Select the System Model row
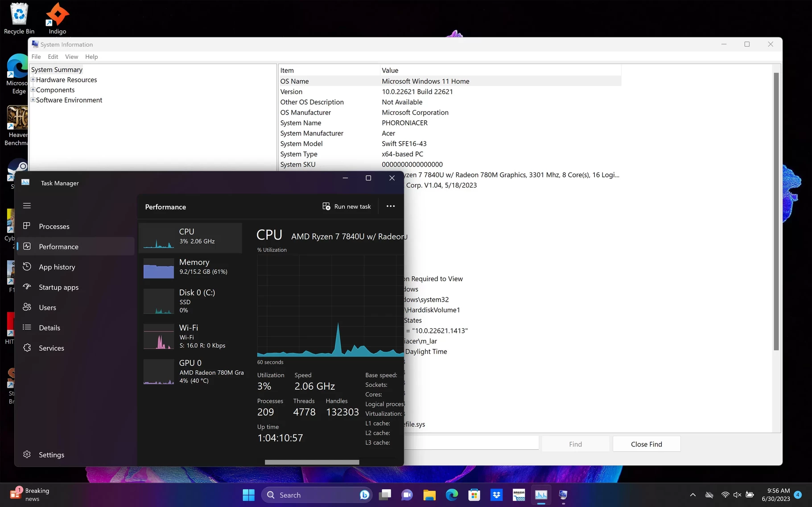Screen dimensions: 812x507 [x=450, y=143]
